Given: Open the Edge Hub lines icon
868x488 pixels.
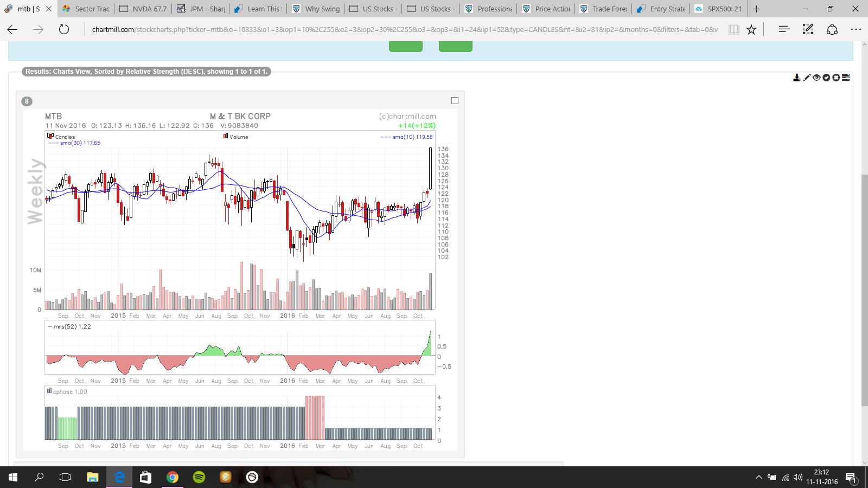Looking at the screenshot, I should point(784,29).
